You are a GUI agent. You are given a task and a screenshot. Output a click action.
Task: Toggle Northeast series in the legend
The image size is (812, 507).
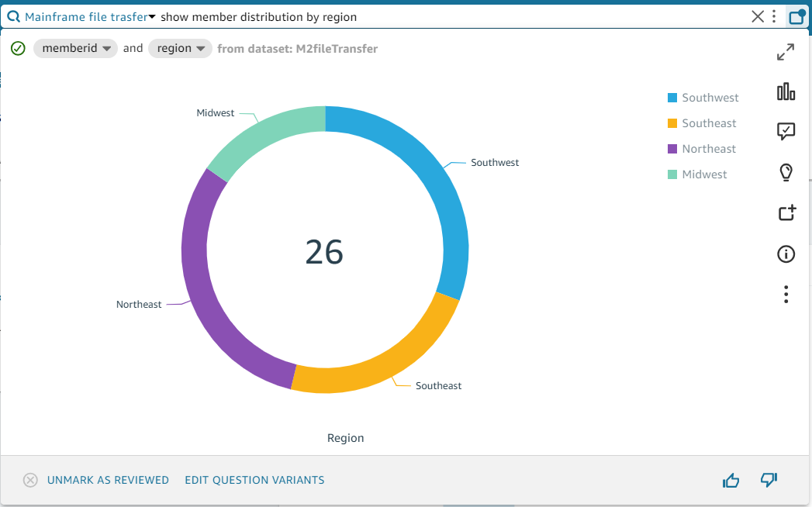[x=709, y=149]
